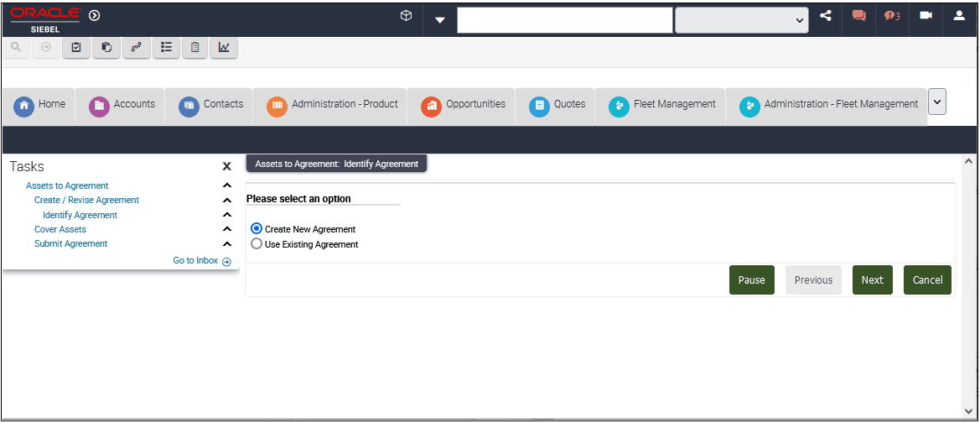The width and height of the screenshot is (980, 423).
Task: Click the copy documents toolbar icon
Action: [106, 48]
